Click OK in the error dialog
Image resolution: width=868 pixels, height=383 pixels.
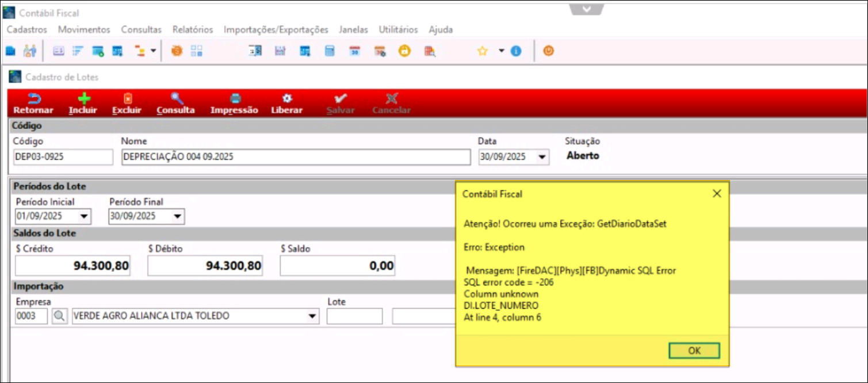pyautogui.click(x=694, y=351)
